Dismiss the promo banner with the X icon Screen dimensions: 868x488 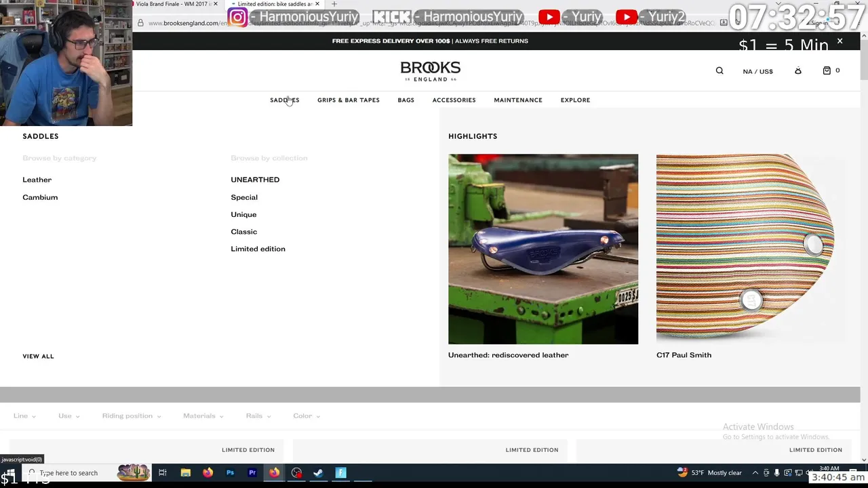point(840,41)
